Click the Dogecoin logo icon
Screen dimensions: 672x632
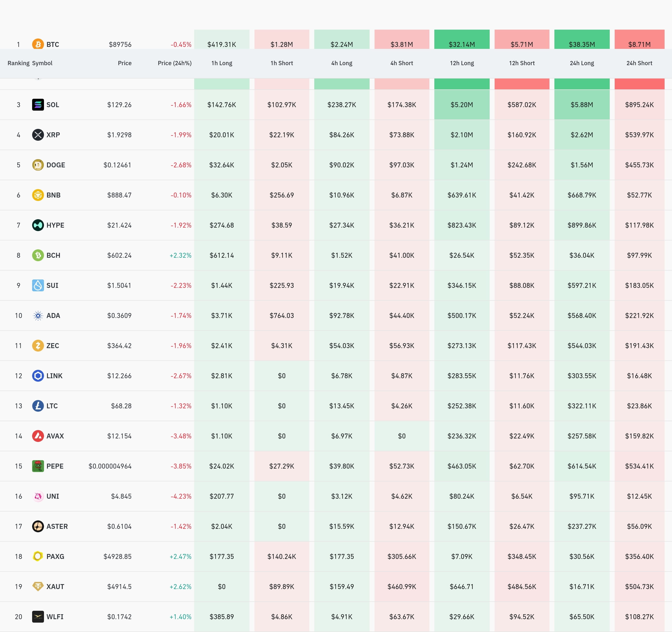click(38, 165)
